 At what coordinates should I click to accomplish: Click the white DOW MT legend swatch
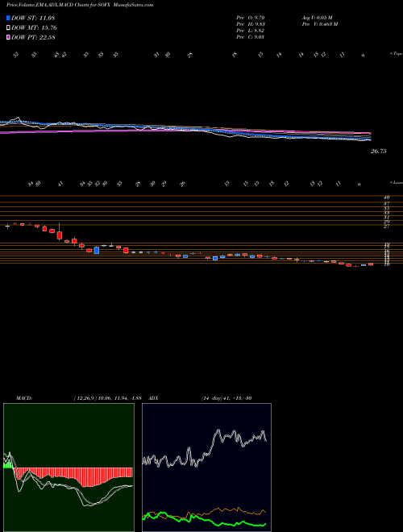(x=9, y=28)
